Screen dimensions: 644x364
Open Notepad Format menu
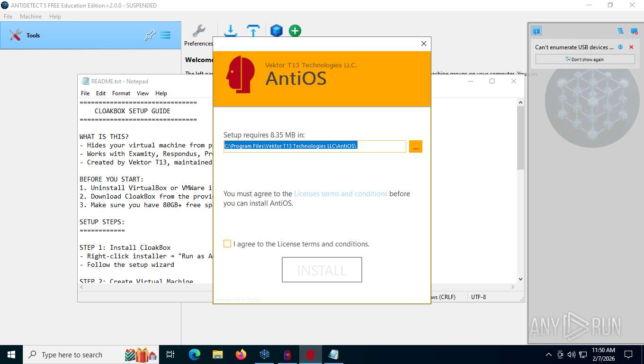click(121, 93)
